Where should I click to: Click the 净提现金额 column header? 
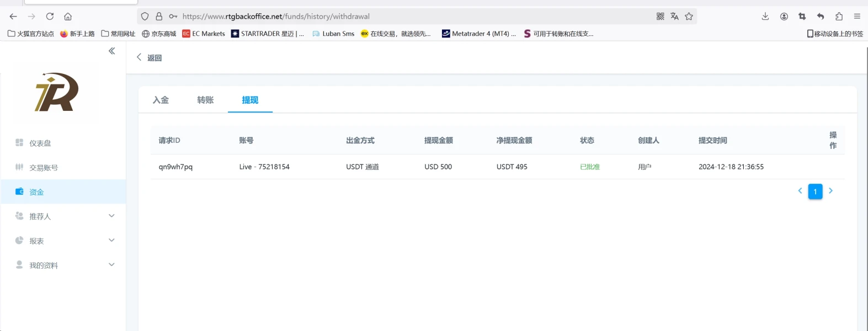tap(514, 140)
